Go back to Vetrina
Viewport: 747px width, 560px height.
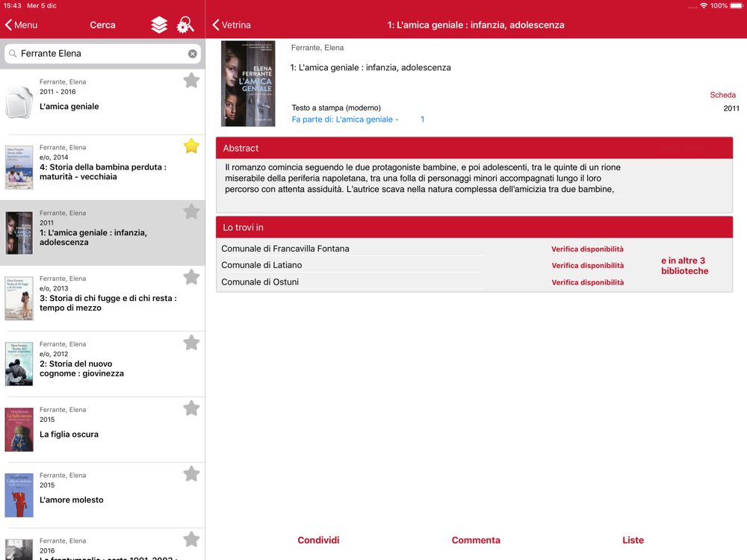(232, 25)
